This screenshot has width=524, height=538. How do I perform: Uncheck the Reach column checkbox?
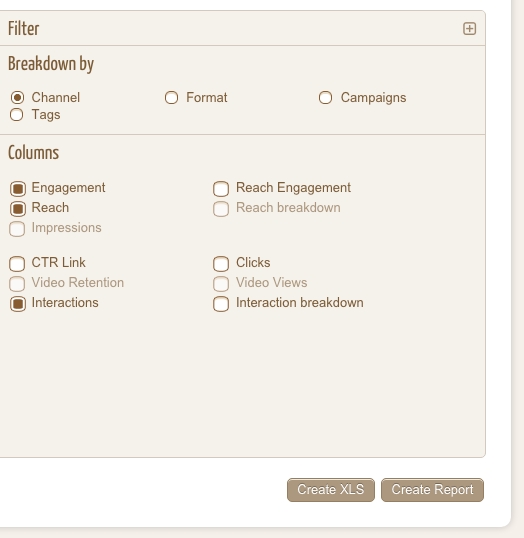coord(18,209)
